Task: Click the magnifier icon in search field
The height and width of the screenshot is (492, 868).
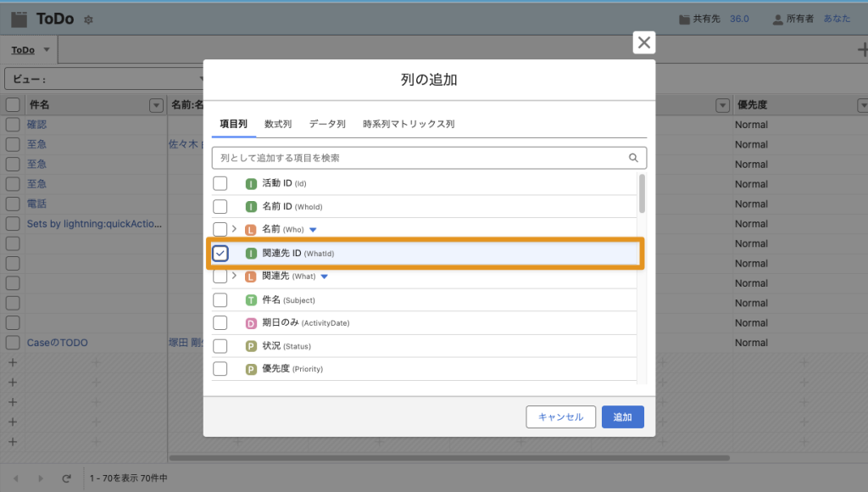Action: click(633, 158)
